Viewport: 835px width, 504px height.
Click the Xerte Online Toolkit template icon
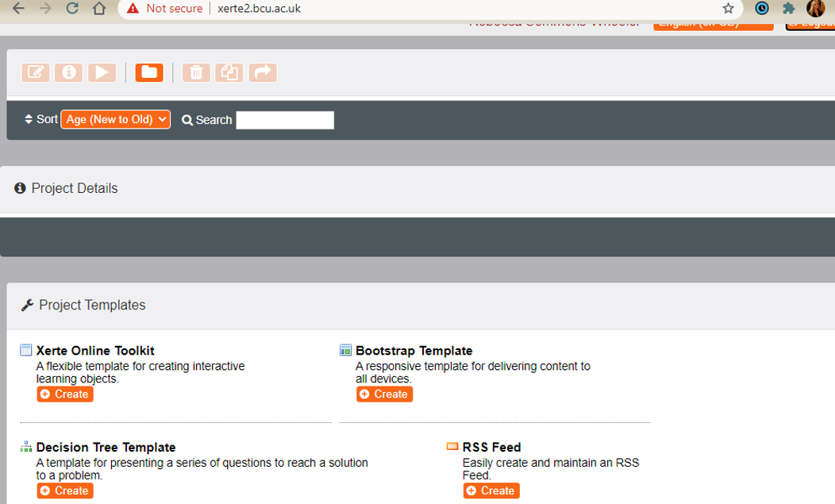[x=26, y=350]
